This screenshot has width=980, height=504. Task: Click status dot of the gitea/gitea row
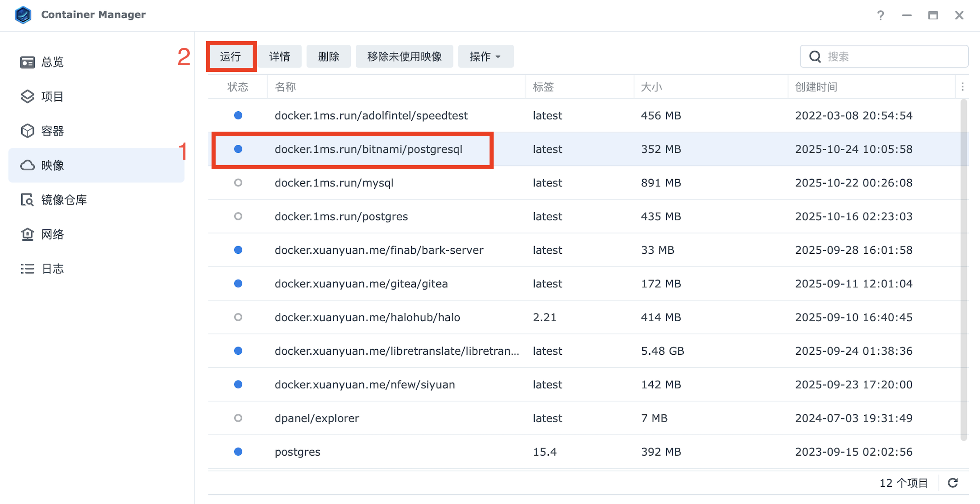(x=238, y=284)
